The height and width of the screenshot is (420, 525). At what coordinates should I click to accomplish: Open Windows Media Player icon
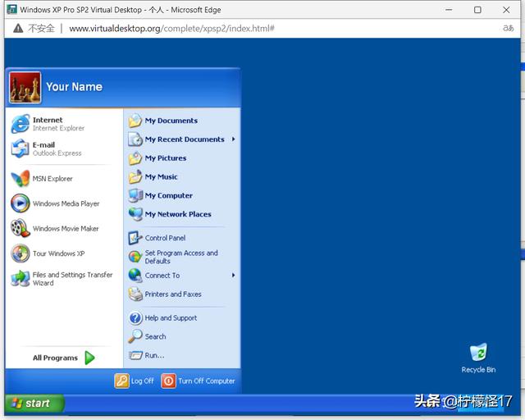click(x=20, y=203)
